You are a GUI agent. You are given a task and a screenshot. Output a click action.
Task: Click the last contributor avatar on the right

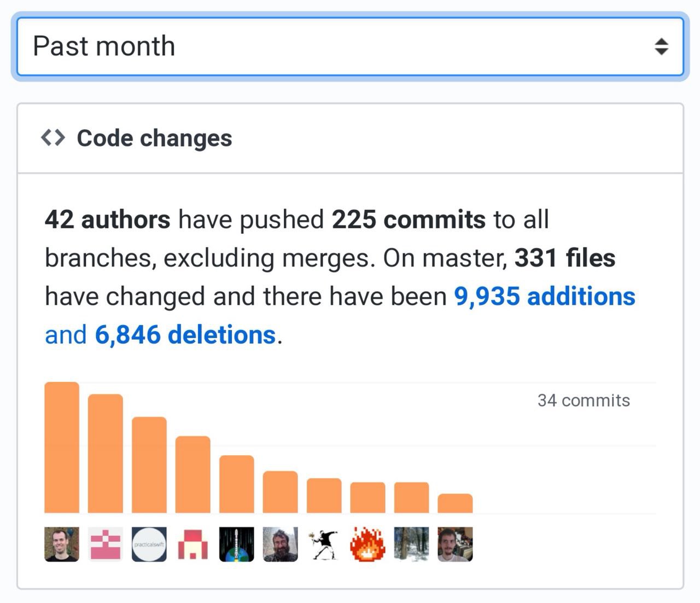(x=455, y=544)
